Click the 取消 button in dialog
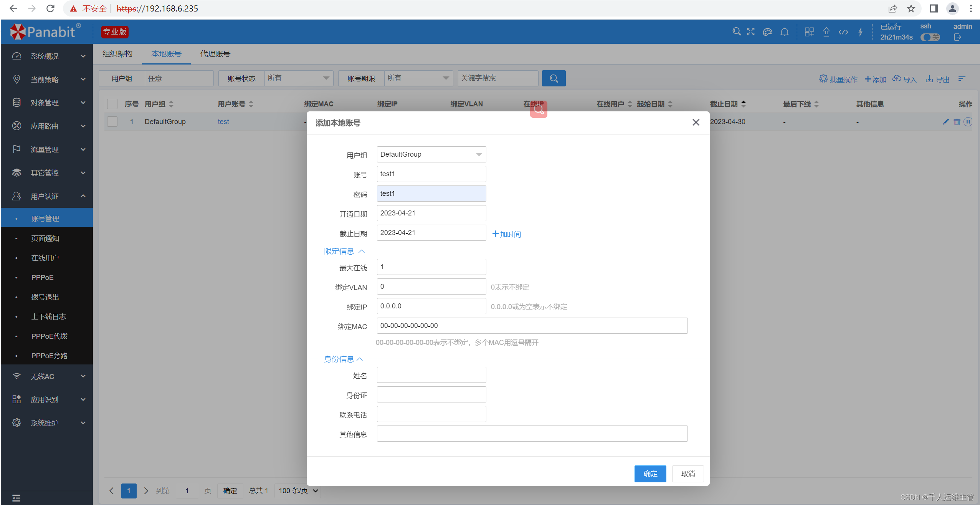Image resolution: width=980 pixels, height=505 pixels. [688, 474]
